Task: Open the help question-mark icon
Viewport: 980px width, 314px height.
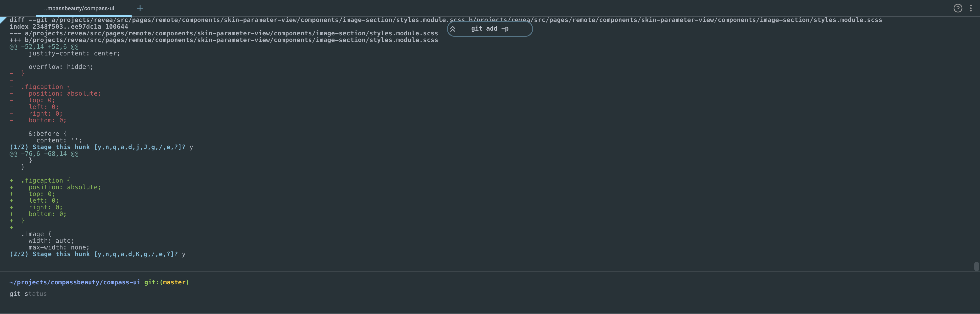Action: click(958, 8)
